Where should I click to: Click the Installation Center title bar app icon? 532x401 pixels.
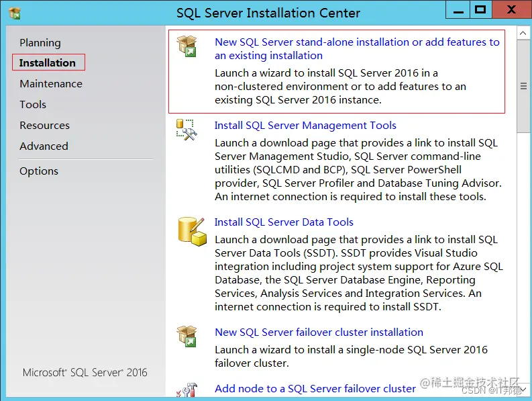[x=15, y=13]
